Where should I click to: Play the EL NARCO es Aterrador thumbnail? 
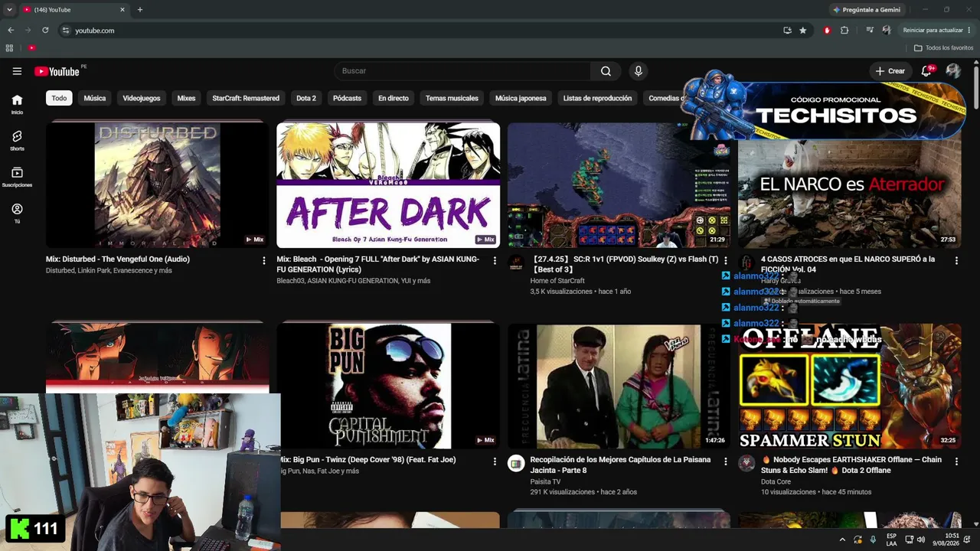tap(849, 194)
